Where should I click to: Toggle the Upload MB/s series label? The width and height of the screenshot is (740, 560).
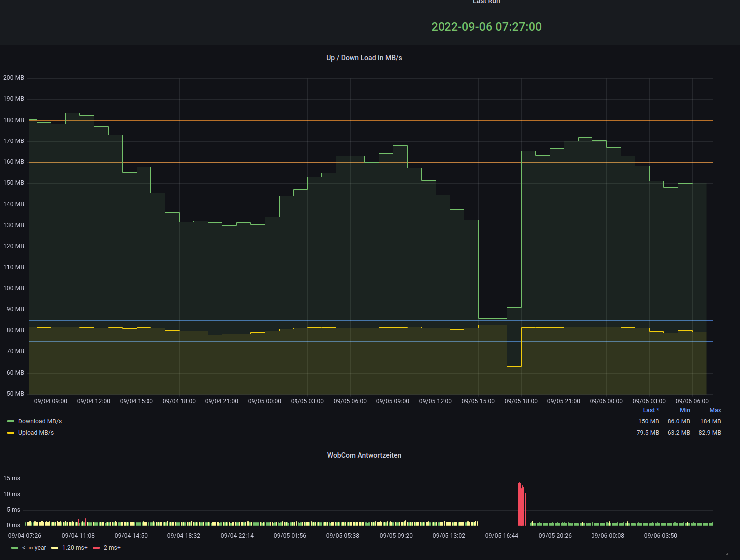coord(36,433)
